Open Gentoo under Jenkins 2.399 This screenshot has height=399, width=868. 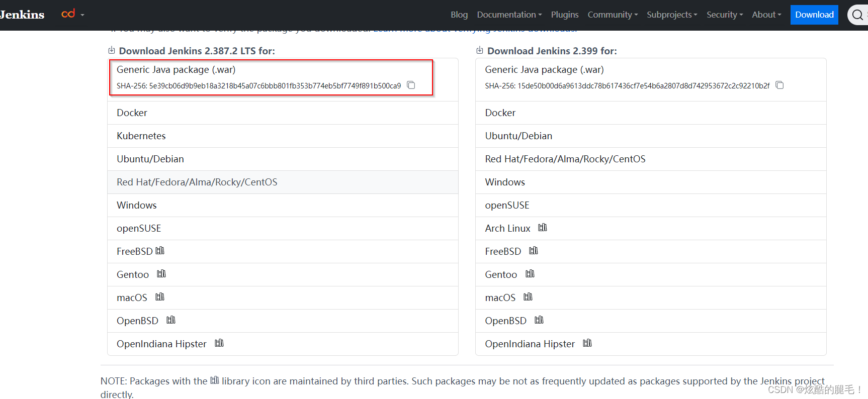pos(651,274)
